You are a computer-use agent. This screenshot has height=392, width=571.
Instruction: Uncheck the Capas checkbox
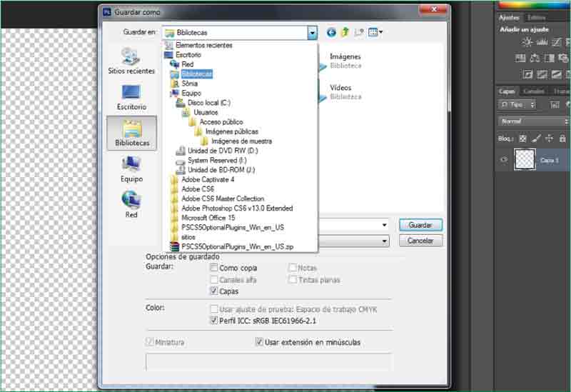[214, 291]
